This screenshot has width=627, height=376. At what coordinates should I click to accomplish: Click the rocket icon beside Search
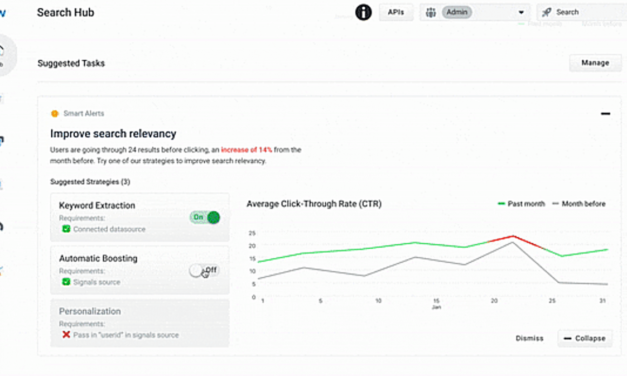[546, 12]
